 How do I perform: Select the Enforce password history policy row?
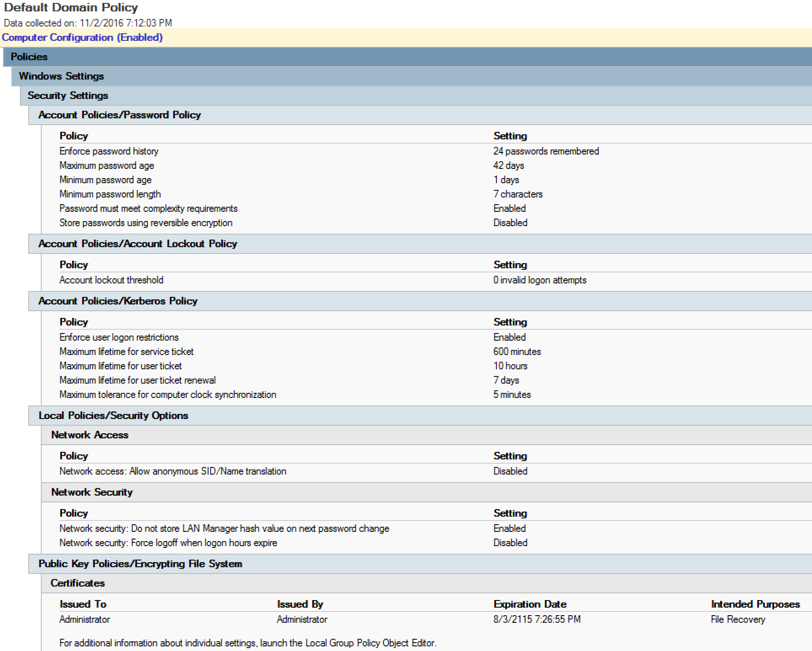pos(109,151)
